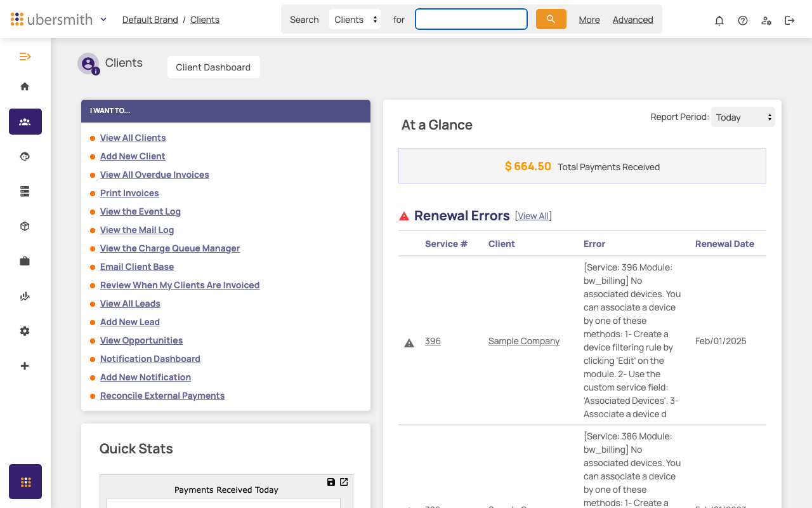Open Payments Received Today chart in new window
Viewport: 812px width, 508px height.
click(x=344, y=482)
